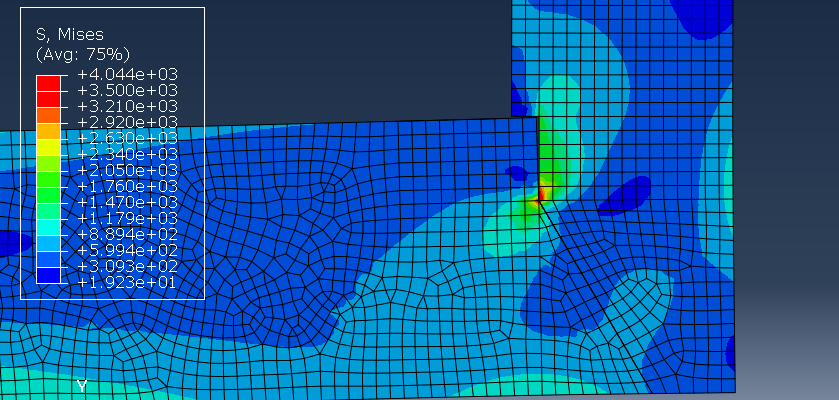Click legend value +8.894e+02
Image resolution: width=839 pixels, height=400 pixels.
click(x=127, y=234)
